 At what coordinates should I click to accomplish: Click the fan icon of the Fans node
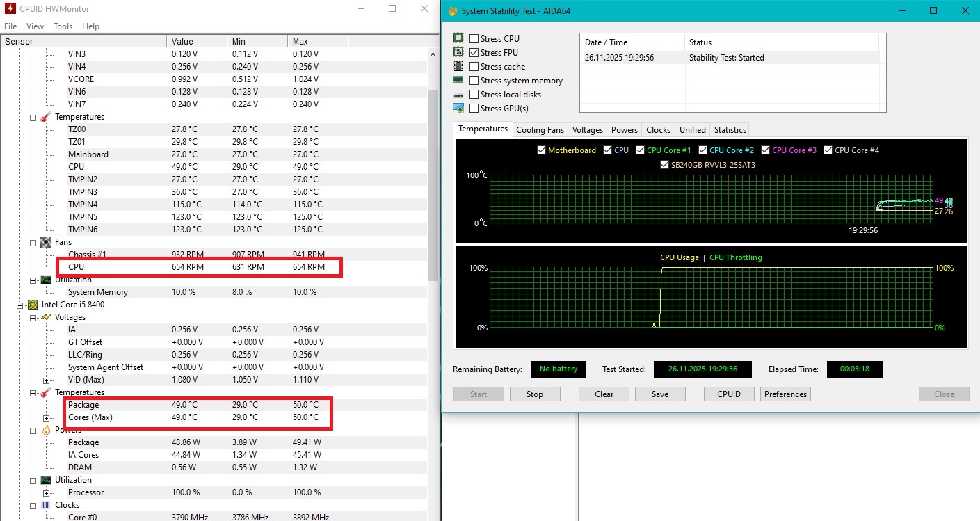(x=46, y=242)
